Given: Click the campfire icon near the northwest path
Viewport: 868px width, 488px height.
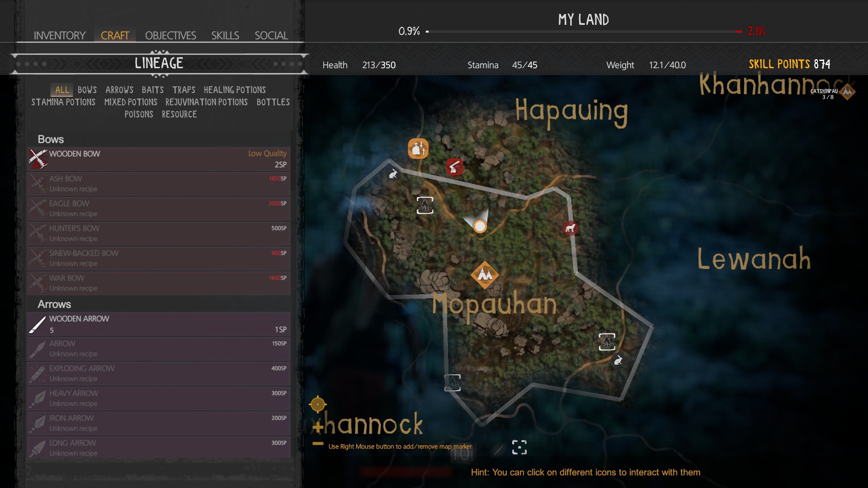Looking at the screenshot, I should point(425,205).
